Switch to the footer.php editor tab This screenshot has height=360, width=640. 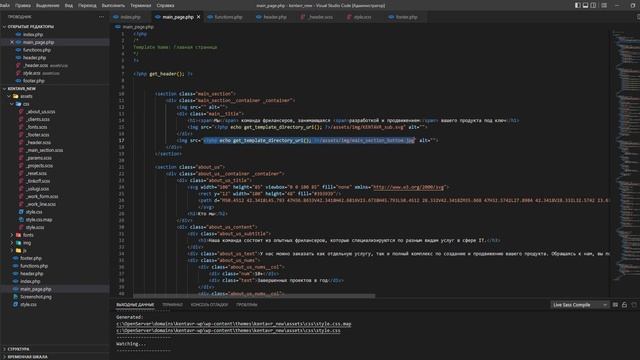pyautogui.click(x=406, y=17)
